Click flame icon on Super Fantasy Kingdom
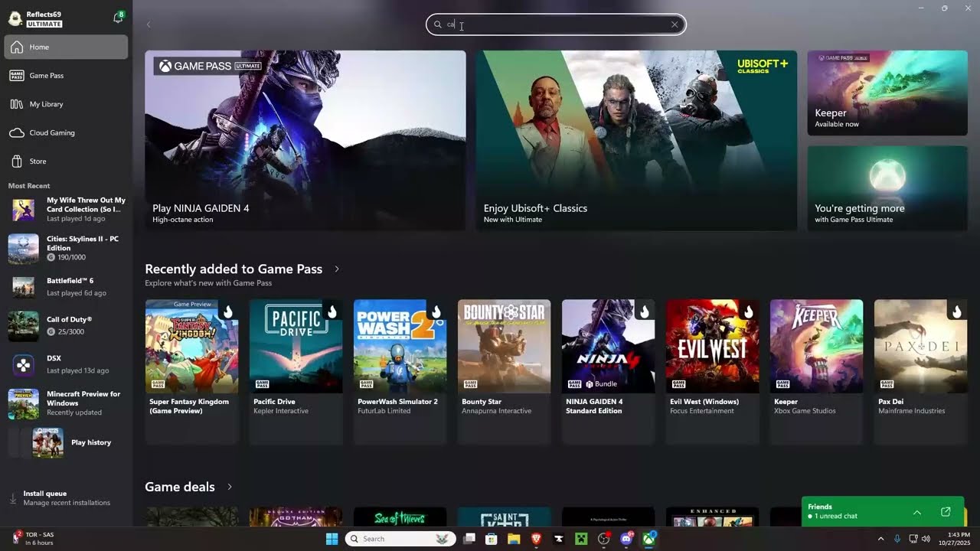 pyautogui.click(x=228, y=311)
